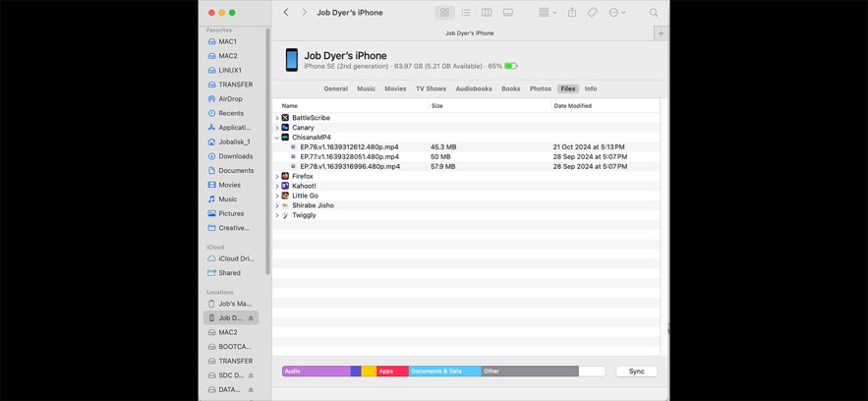Expand the Canary app folder
This screenshot has width=868, height=401.
tap(277, 128)
